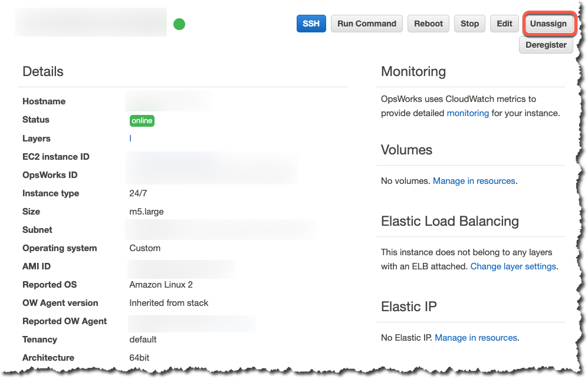Click the Volumes section heading

click(x=406, y=150)
